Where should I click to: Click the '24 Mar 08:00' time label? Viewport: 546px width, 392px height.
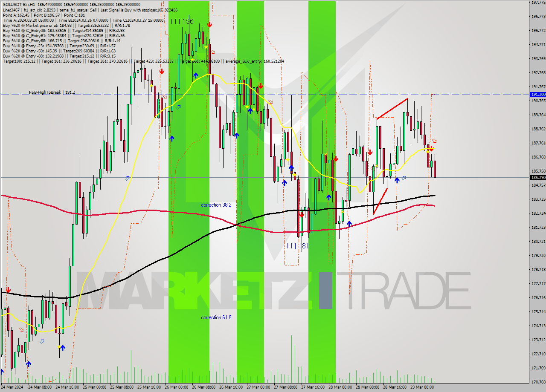[x=40, y=388]
